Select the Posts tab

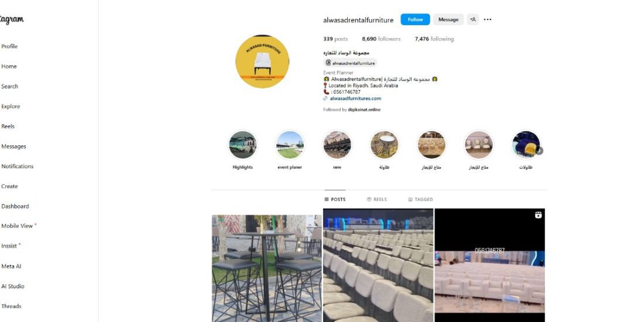pyautogui.click(x=335, y=199)
